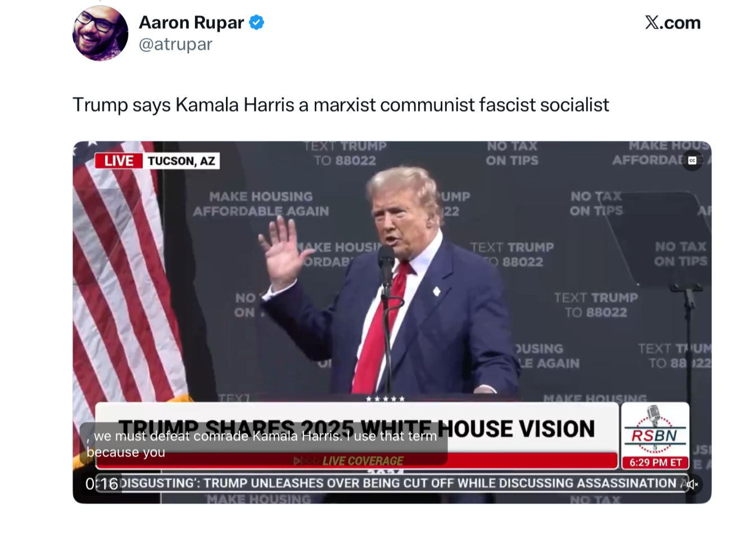Click the caption overlay 'we must defeat comrade'

tap(264, 444)
